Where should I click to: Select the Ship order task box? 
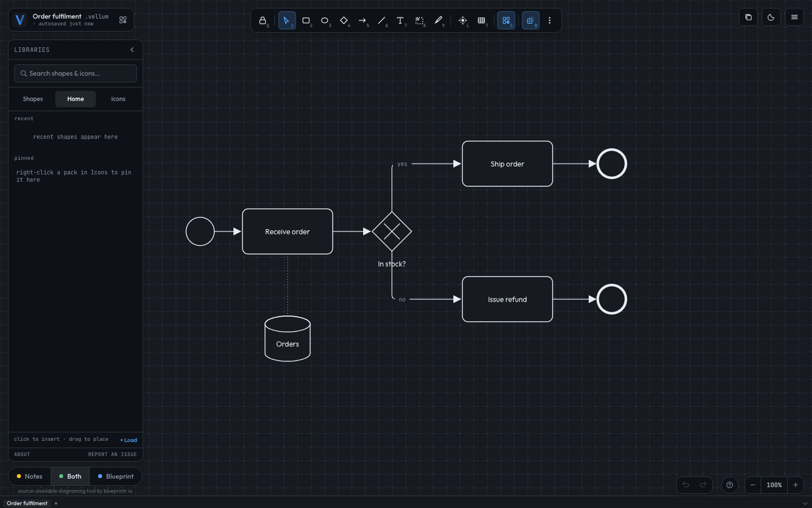pos(507,164)
